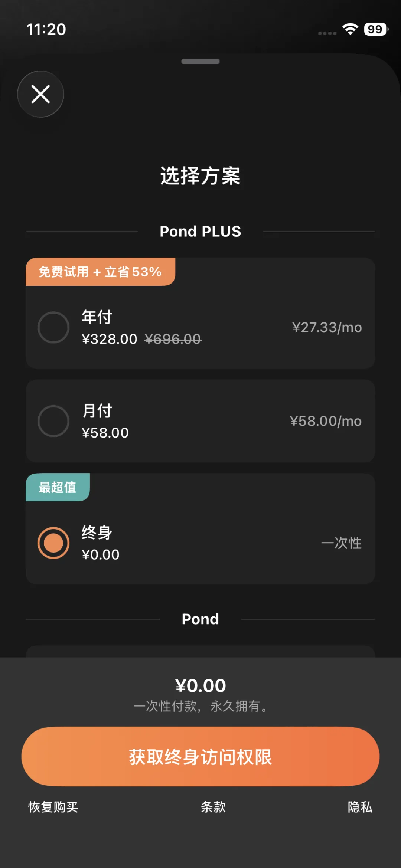Image resolution: width=401 pixels, height=868 pixels.
Task: Tap the crossed-out ¥696.00 original price
Action: pos(173,339)
